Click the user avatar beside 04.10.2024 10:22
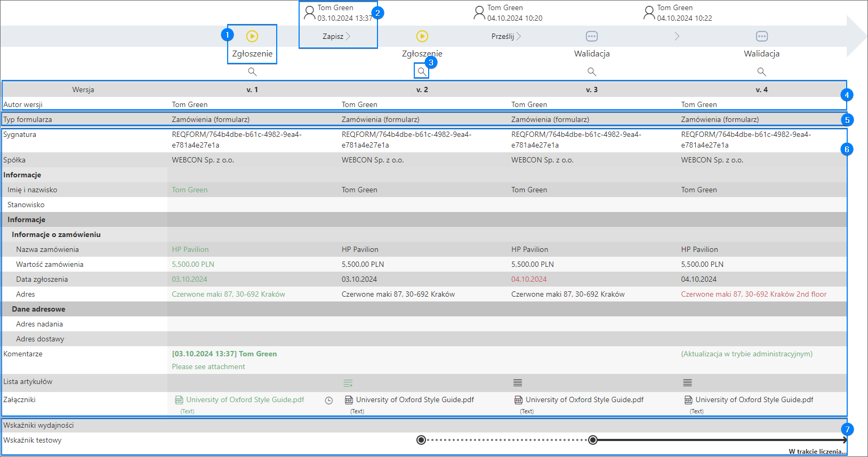The height and width of the screenshot is (457, 868). click(649, 13)
